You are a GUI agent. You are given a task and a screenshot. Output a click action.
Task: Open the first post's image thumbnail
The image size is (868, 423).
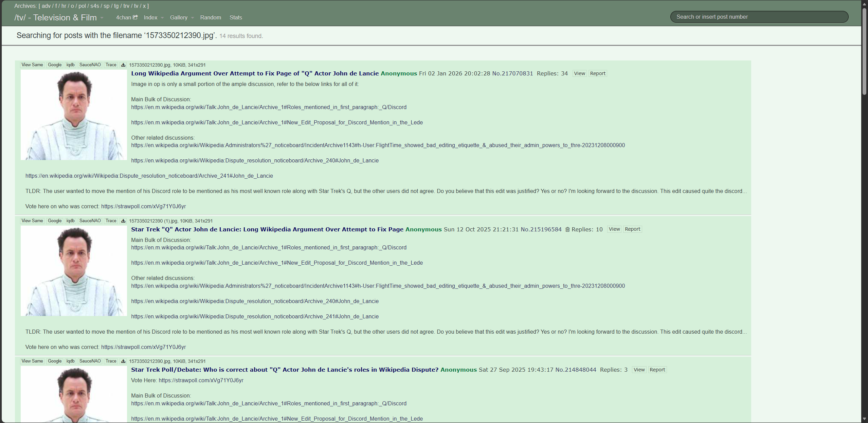click(74, 115)
